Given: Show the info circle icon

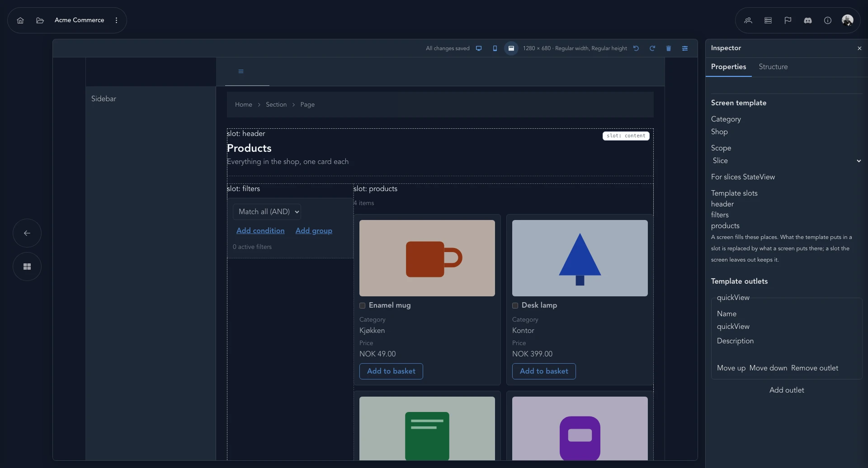Looking at the screenshot, I should (828, 20).
